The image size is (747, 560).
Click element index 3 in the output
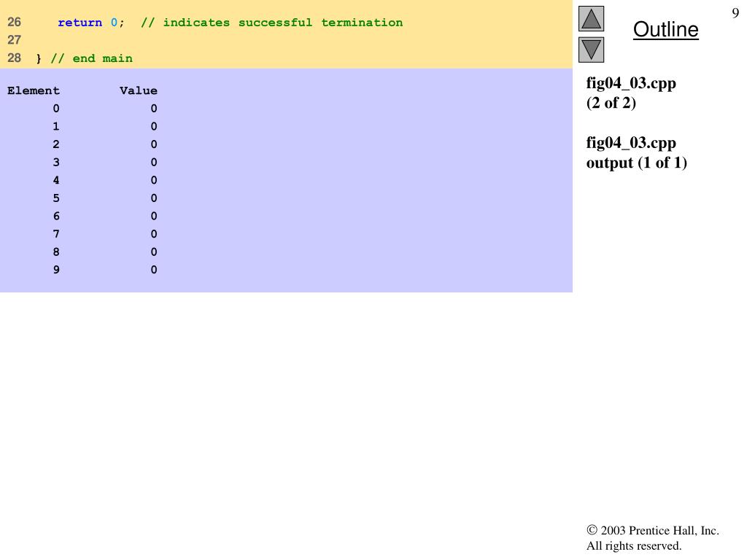coord(56,163)
